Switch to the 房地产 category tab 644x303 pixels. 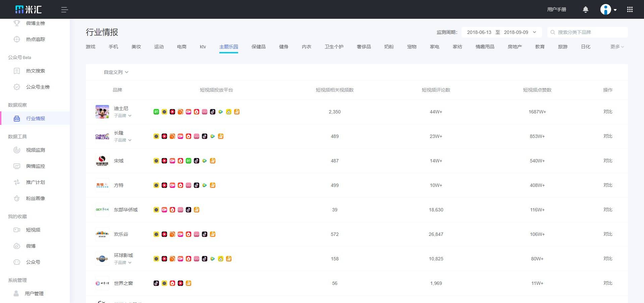click(515, 47)
